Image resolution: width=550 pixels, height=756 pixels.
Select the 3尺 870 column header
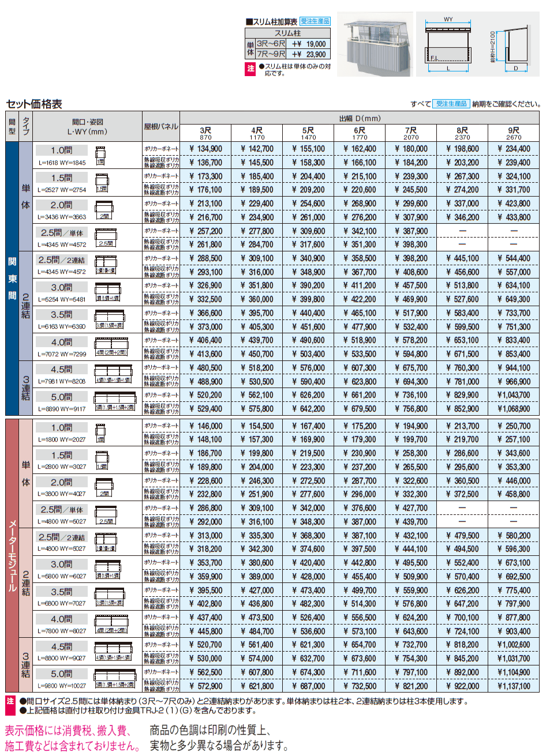[205, 133]
